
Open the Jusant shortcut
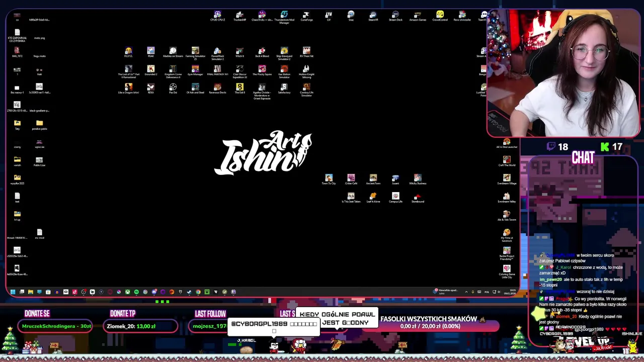(395, 179)
